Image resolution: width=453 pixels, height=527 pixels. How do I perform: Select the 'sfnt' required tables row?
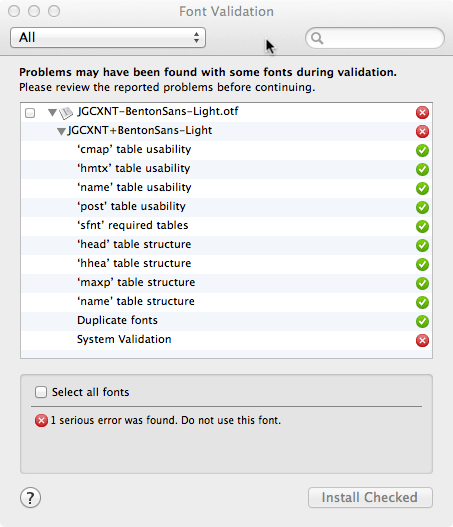pos(226,226)
